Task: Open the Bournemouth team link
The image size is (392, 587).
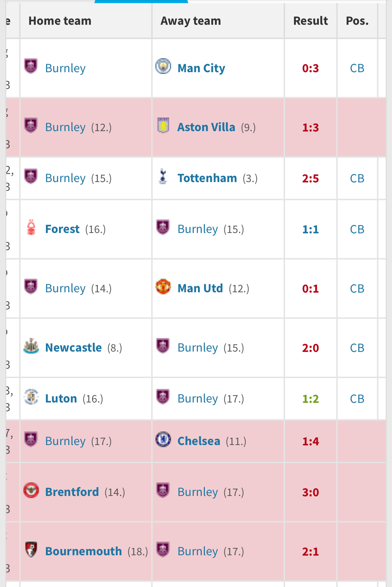Action: click(84, 551)
